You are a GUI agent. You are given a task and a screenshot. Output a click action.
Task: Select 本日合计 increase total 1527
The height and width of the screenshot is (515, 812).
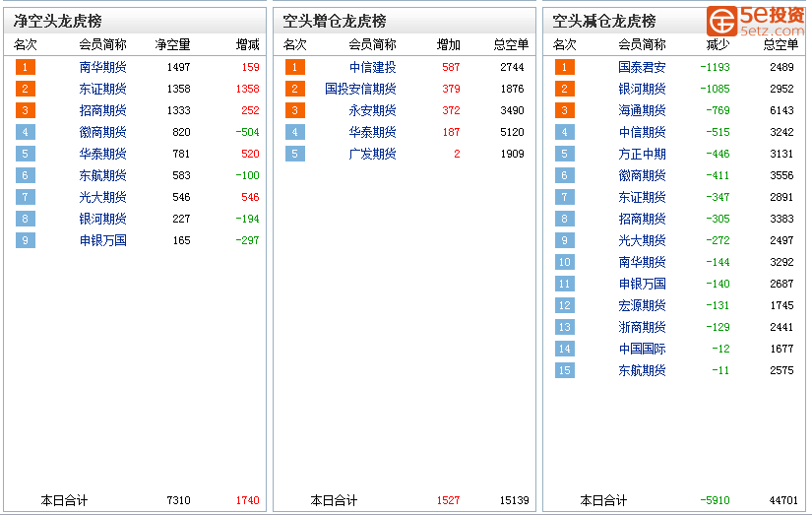pyautogui.click(x=449, y=500)
